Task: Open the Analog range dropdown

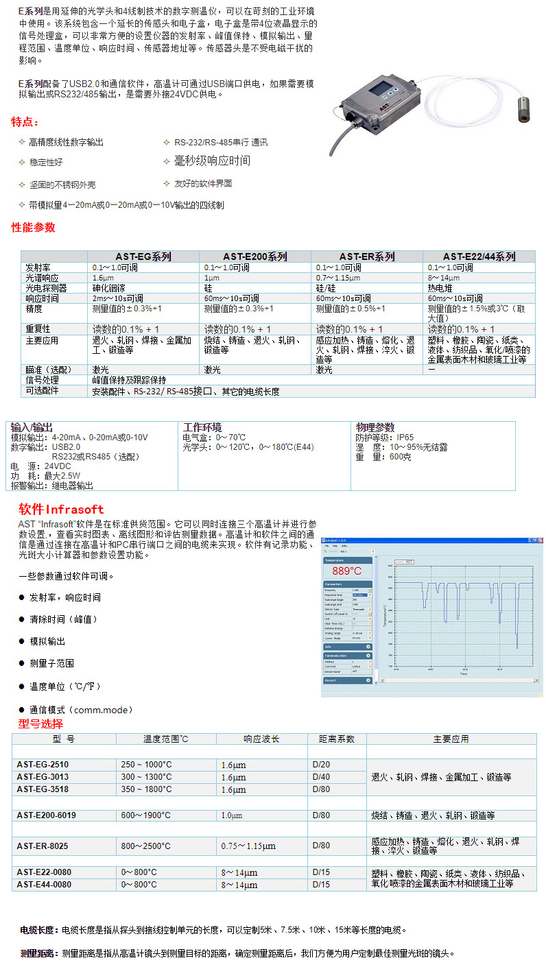Action: (x=370, y=633)
